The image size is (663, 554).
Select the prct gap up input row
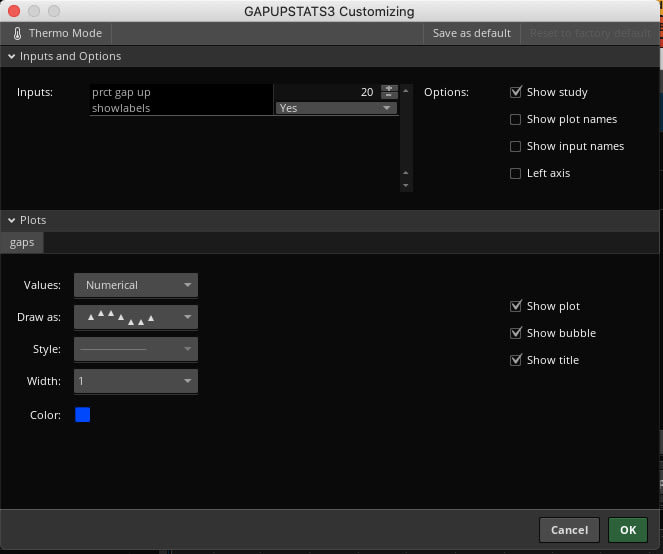tap(244, 92)
